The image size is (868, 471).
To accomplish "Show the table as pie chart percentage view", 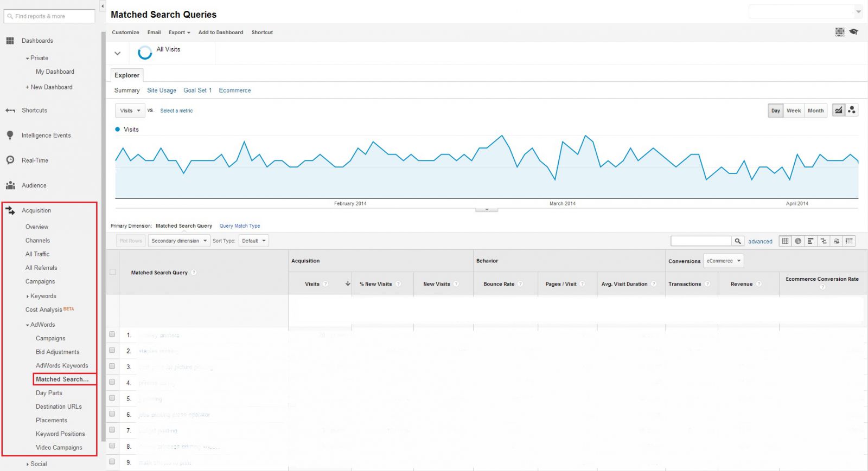I will click(x=798, y=241).
